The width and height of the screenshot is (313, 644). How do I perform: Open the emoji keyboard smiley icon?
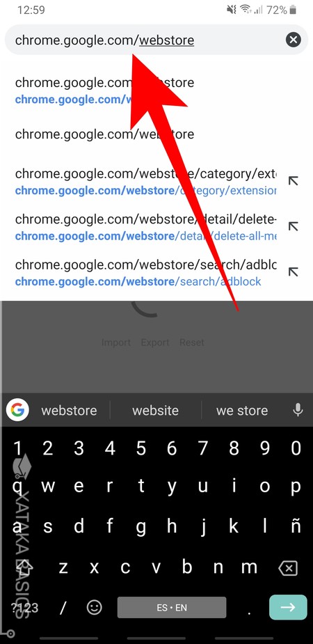(95, 607)
